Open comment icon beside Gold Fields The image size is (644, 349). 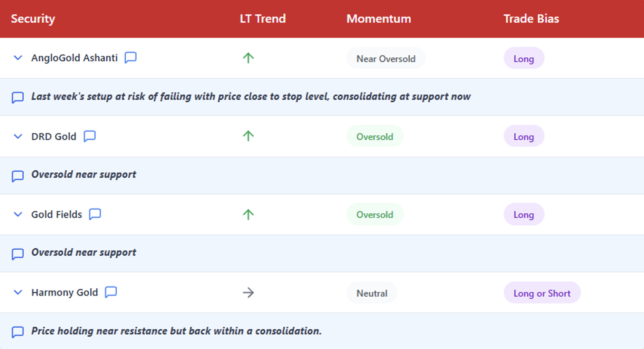click(95, 214)
